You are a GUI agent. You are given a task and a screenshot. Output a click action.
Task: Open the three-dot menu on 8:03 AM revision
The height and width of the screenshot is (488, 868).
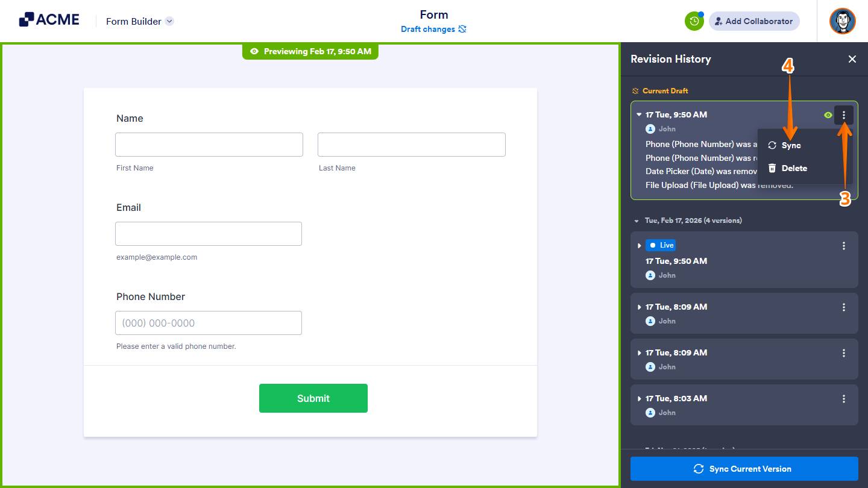844,399
